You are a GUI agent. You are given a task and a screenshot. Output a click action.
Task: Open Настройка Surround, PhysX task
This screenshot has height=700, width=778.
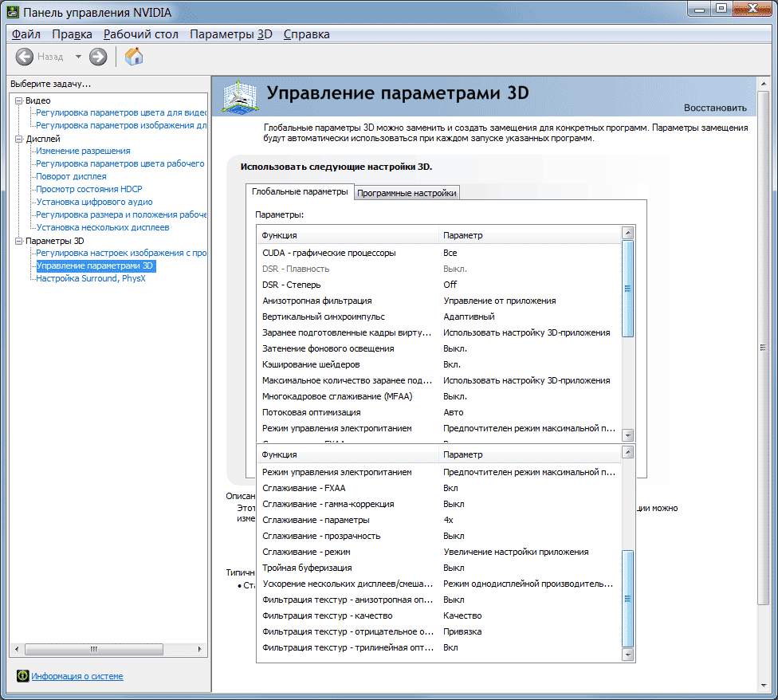(91, 278)
